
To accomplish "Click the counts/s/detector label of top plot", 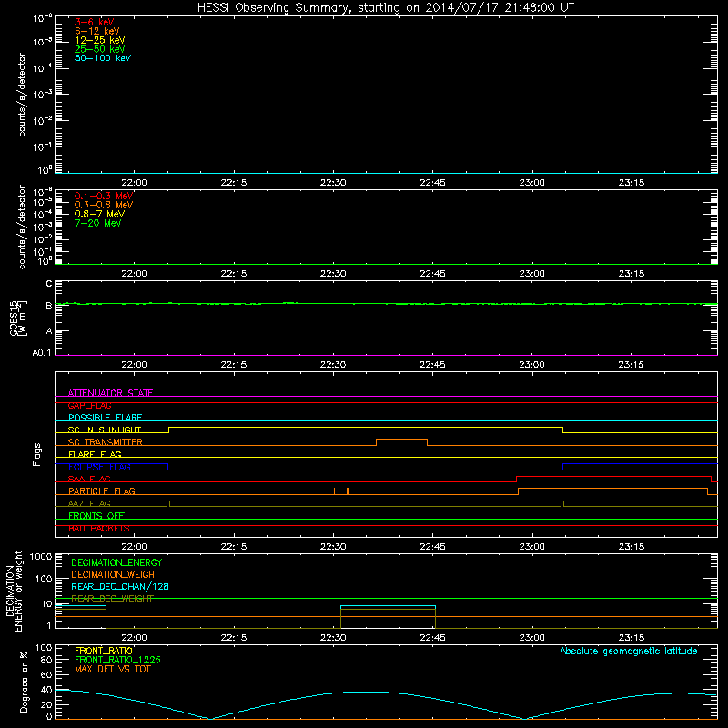I will [22, 95].
